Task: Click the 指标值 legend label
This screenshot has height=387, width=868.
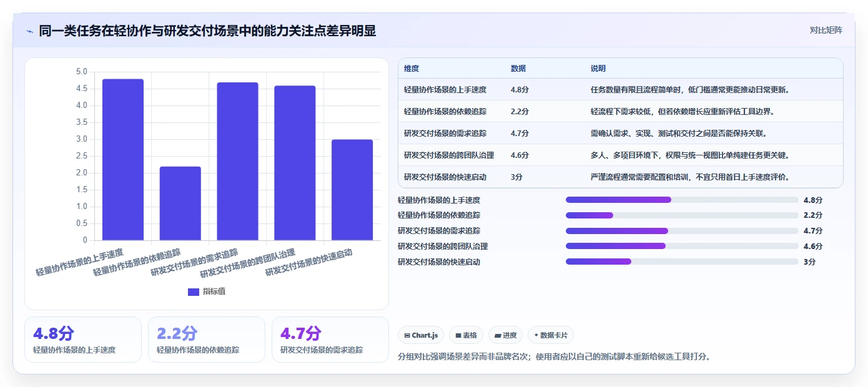Action: coord(214,292)
